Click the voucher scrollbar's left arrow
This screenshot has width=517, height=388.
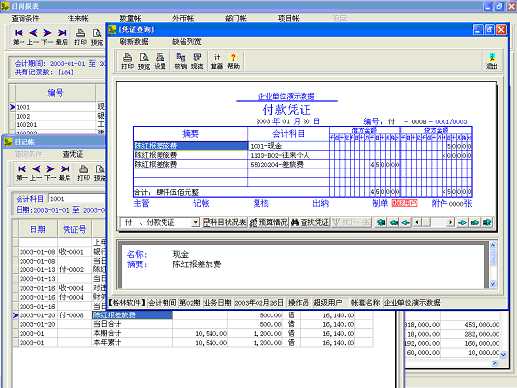coord(417,222)
